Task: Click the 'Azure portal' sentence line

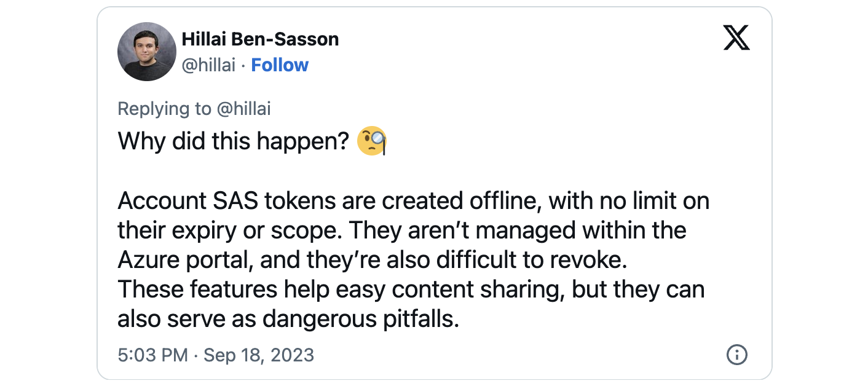Action: click(x=372, y=260)
